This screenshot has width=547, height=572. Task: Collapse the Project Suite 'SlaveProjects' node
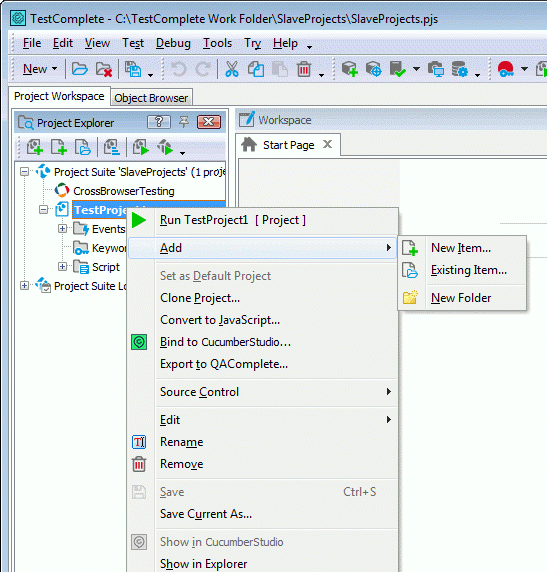pos(24,172)
